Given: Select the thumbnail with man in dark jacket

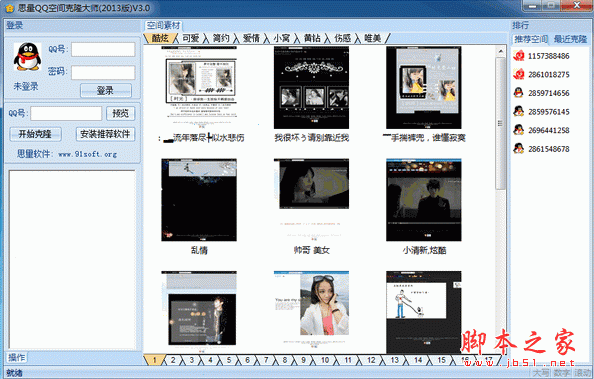Looking at the screenshot, I should tap(199, 311).
